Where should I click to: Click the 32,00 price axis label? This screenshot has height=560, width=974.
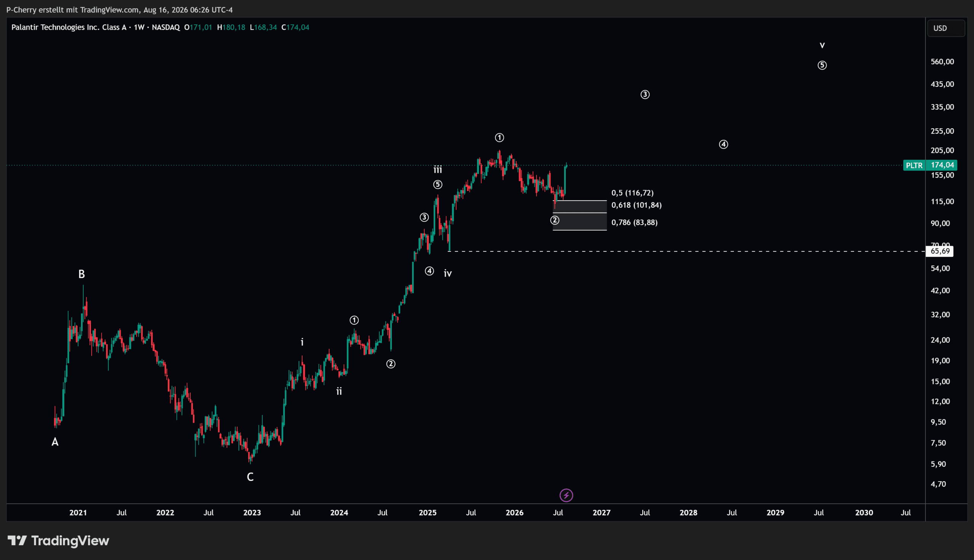(x=940, y=315)
